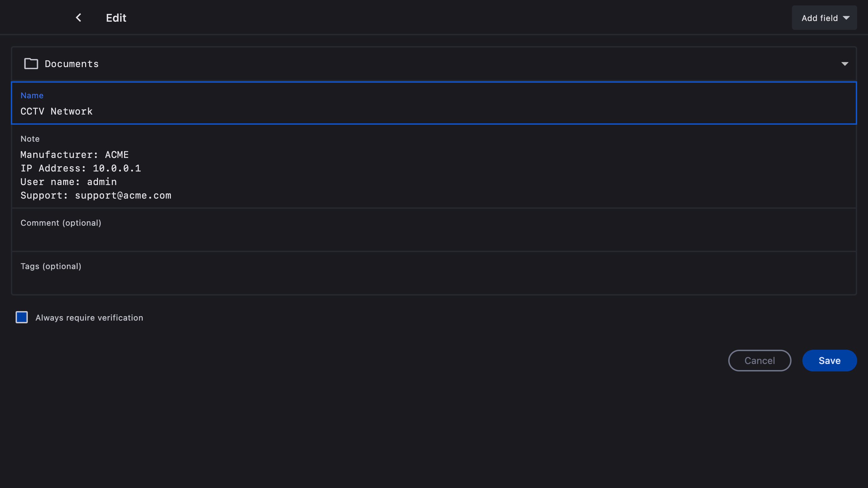Click the support@acme.com text in the note

123,196
